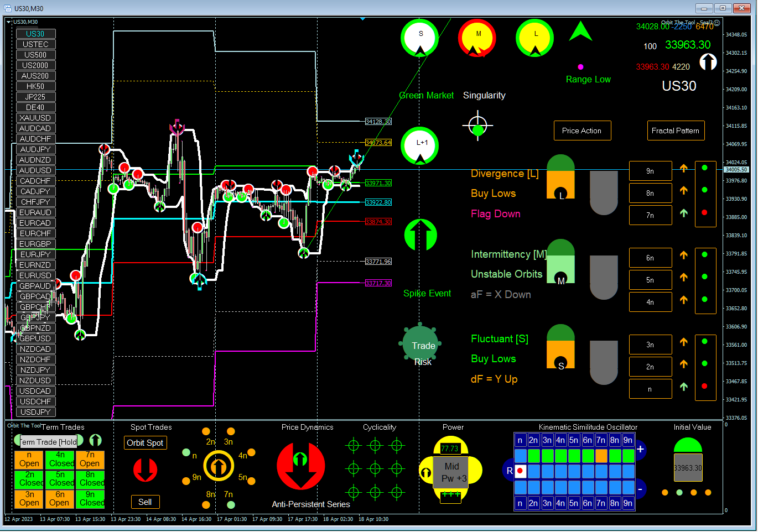Expand oscillator with the plus button
Image resolution: width=758 pixels, height=532 pixels.
640,449
